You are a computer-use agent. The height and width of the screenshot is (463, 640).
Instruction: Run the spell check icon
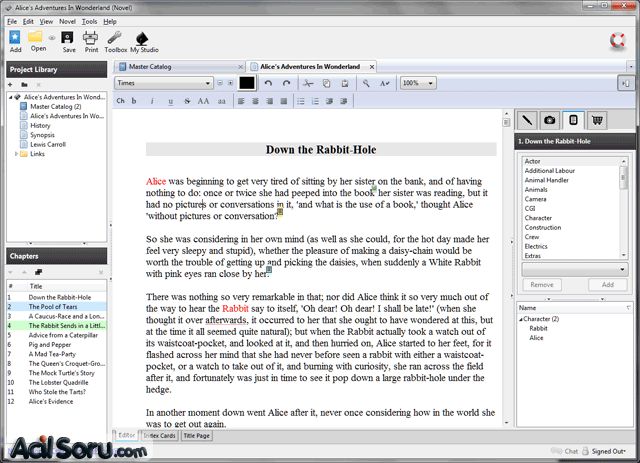coord(384,83)
